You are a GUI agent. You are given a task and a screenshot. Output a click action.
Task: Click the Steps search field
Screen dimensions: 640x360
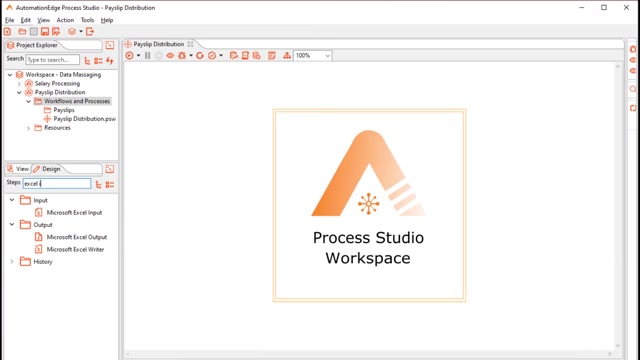coord(57,184)
